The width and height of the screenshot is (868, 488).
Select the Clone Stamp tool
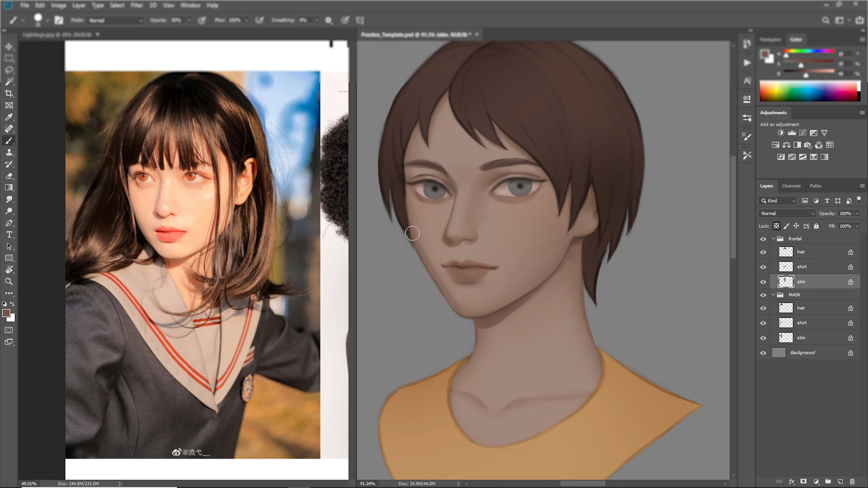(x=9, y=152)
